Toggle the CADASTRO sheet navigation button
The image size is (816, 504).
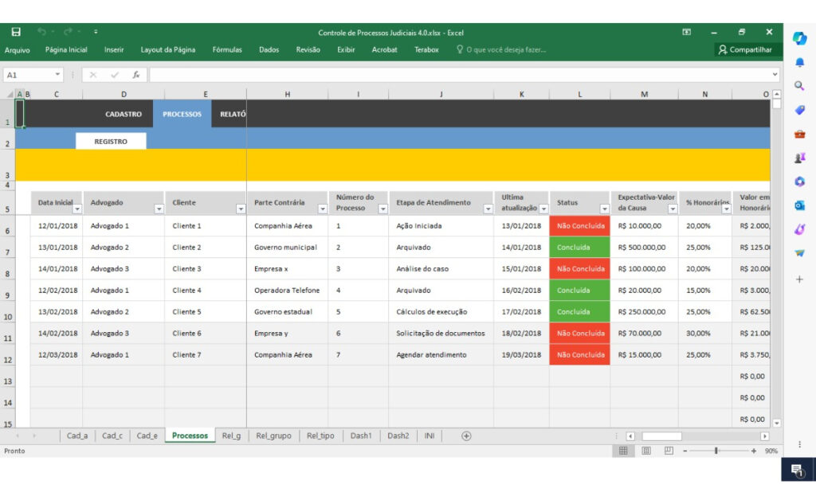coord(124,113)
